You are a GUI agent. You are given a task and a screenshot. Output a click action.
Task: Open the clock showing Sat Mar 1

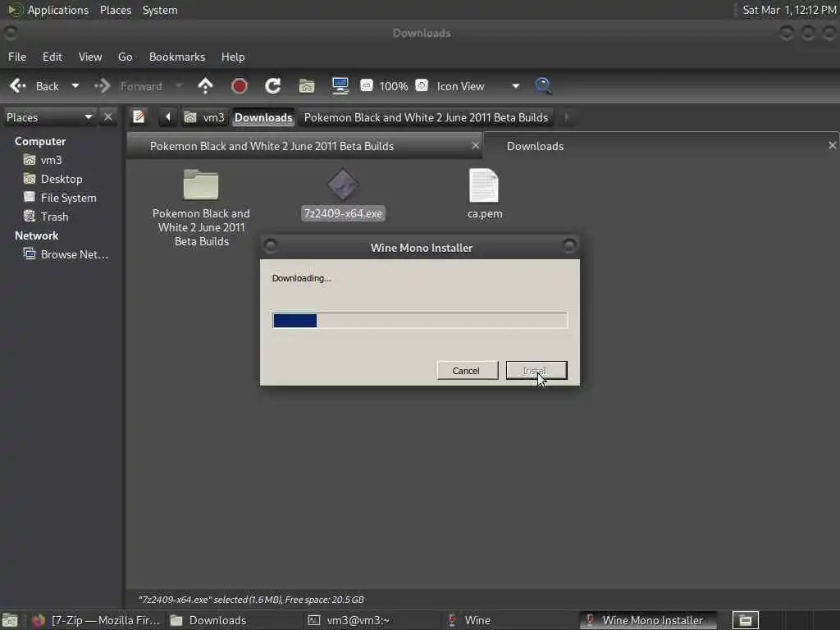(789, 10)
